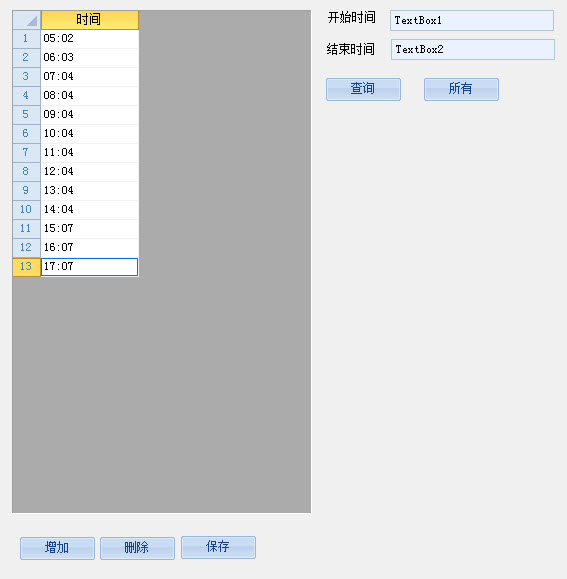The width and height of the screenshot is (567, 579).
Task: Click the active cell showing 17:07
Action: point(90,267)
